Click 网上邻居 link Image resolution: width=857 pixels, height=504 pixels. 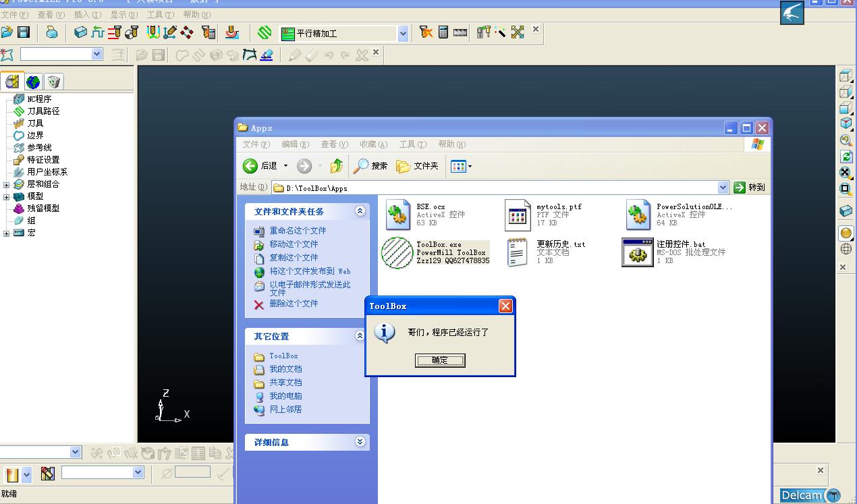click(285, 410)
